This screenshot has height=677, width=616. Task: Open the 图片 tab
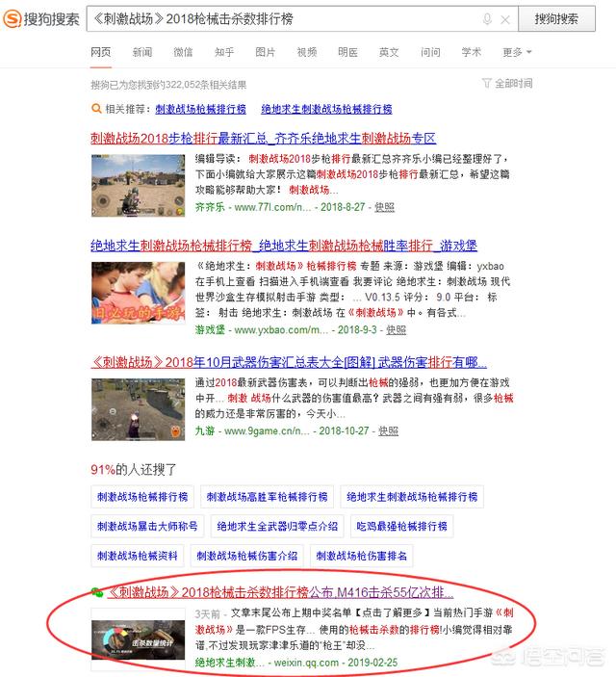pos(265,52)
